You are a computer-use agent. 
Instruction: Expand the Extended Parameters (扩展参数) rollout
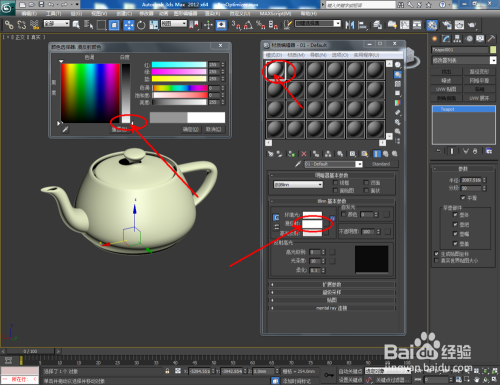pyautogui.click(x=332, y=284)
